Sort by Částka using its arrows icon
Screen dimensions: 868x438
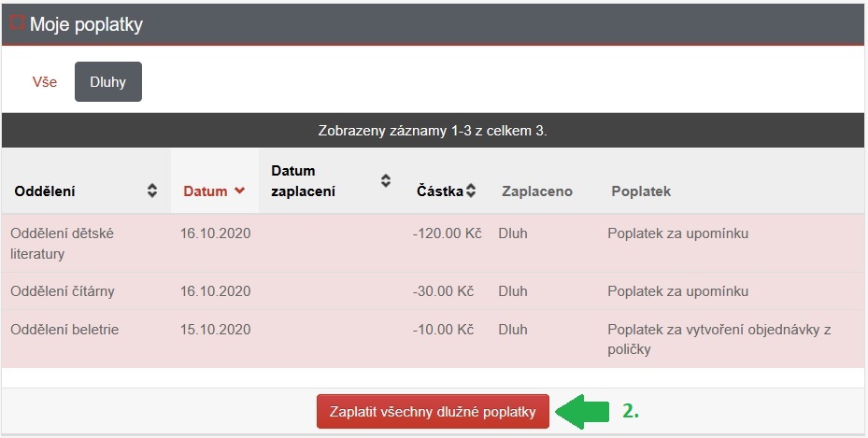471,191
